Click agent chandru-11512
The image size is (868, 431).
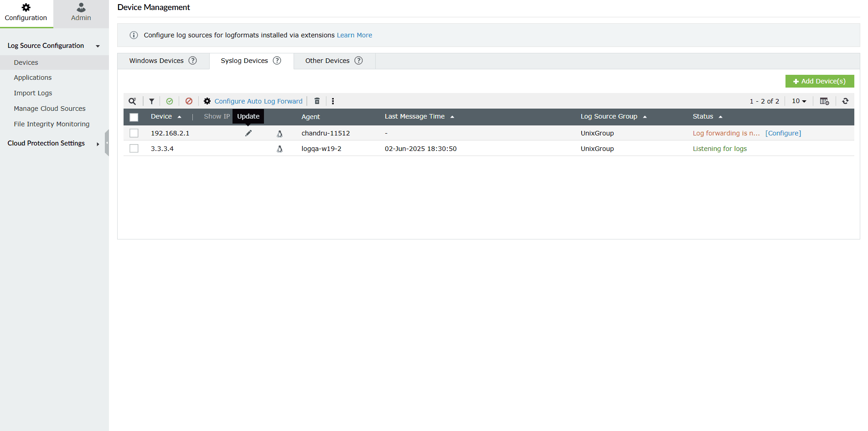[325, 133]
